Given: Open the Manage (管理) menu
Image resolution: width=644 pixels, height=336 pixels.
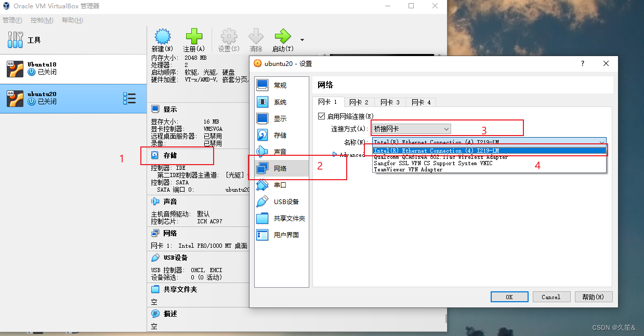Looking at the screenshot, I should [12, 20].
